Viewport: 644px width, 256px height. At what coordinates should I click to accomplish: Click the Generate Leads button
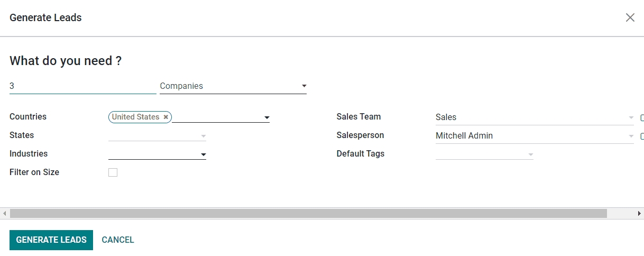51,240
